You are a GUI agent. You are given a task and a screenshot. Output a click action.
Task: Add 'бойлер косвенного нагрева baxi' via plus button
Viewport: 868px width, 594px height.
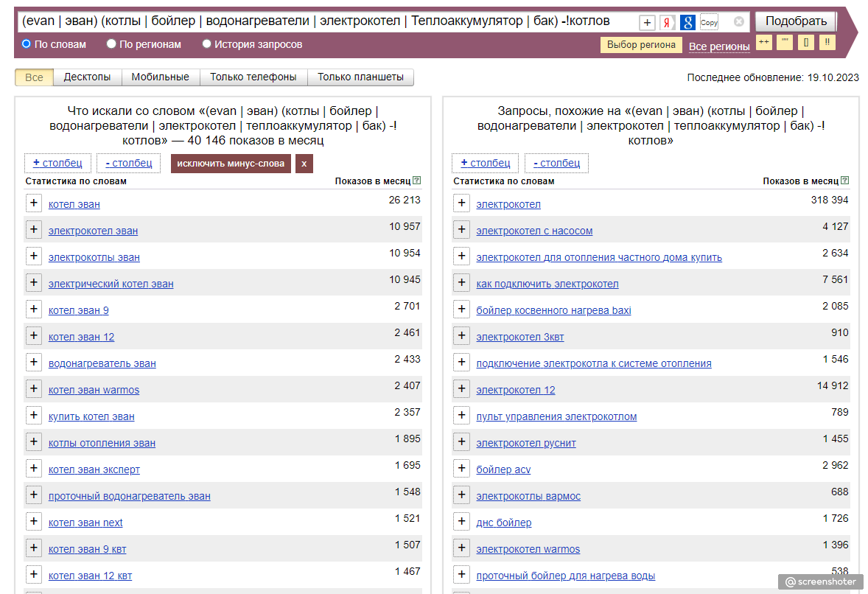pyautogui.click(x=462, y=310)
